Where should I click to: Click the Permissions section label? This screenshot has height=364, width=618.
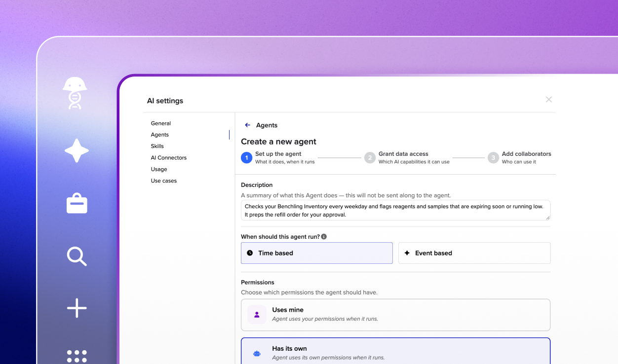pos(258,283)
